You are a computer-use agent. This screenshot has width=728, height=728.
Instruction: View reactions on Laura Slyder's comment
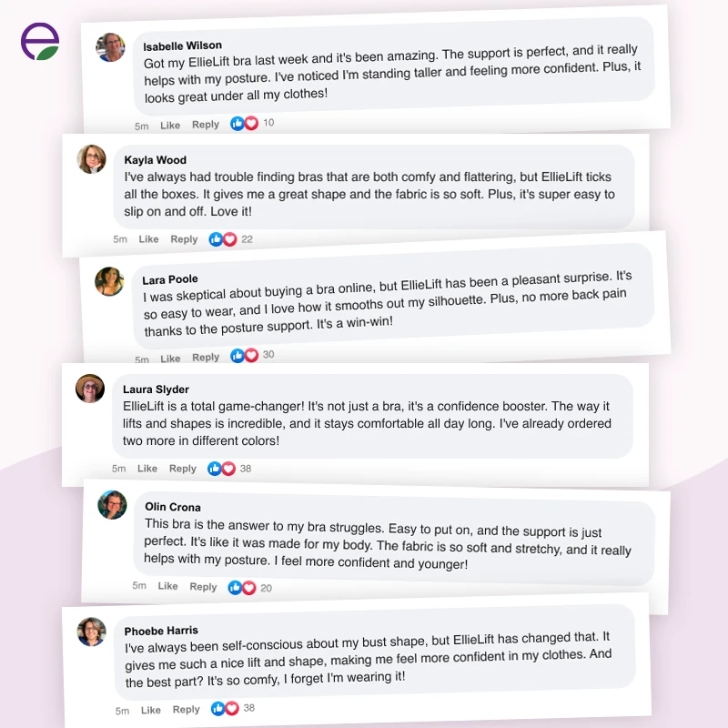[221, 469]
